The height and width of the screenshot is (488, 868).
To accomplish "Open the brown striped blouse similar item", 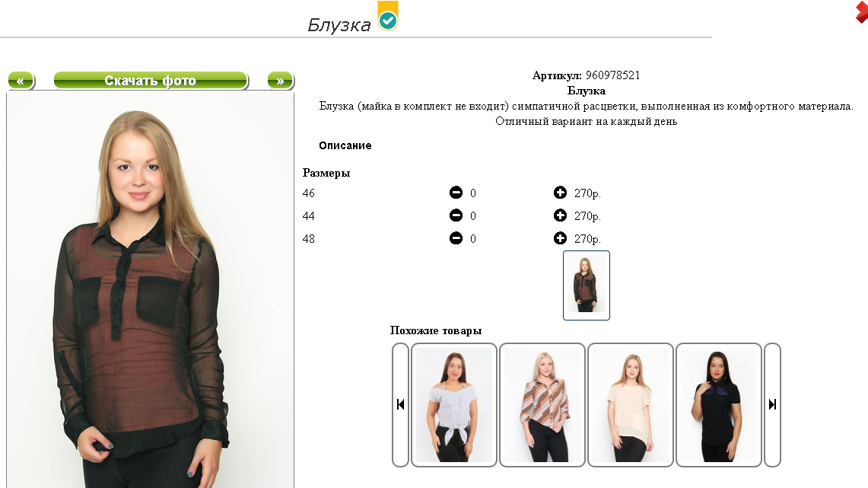I will point(542,405).
